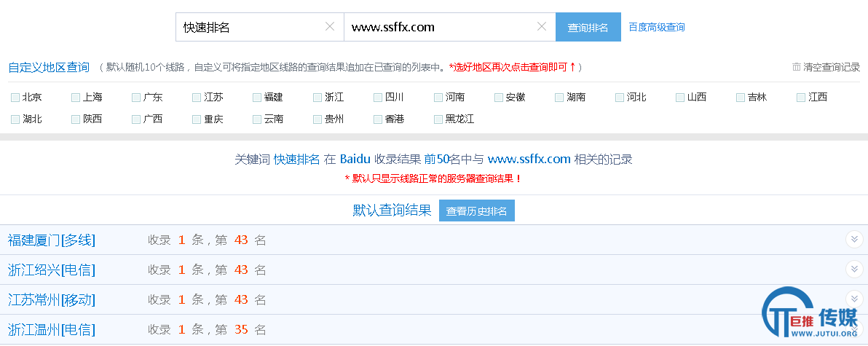Check the 河南 region checkbox
Image resolution: width=868 pixels, height=346 pixels.
tap(438, 98)
